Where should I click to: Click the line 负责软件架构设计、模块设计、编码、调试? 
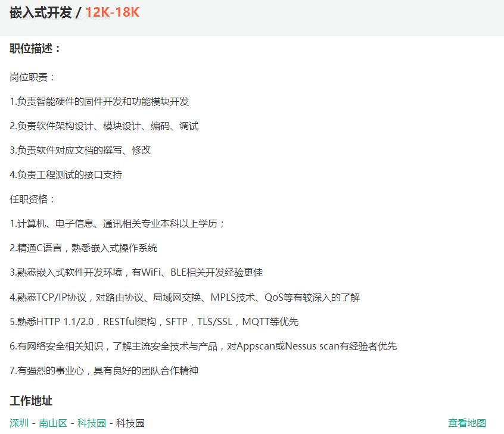(104, 126)
